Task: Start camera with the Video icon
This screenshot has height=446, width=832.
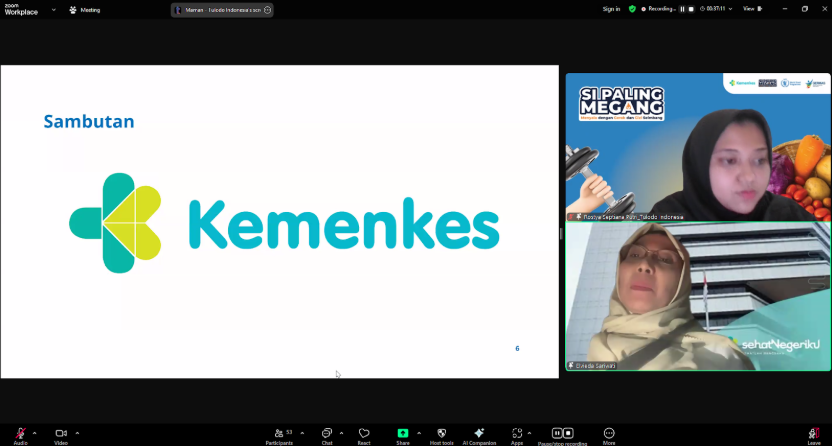Action: (x=61, y=433)
